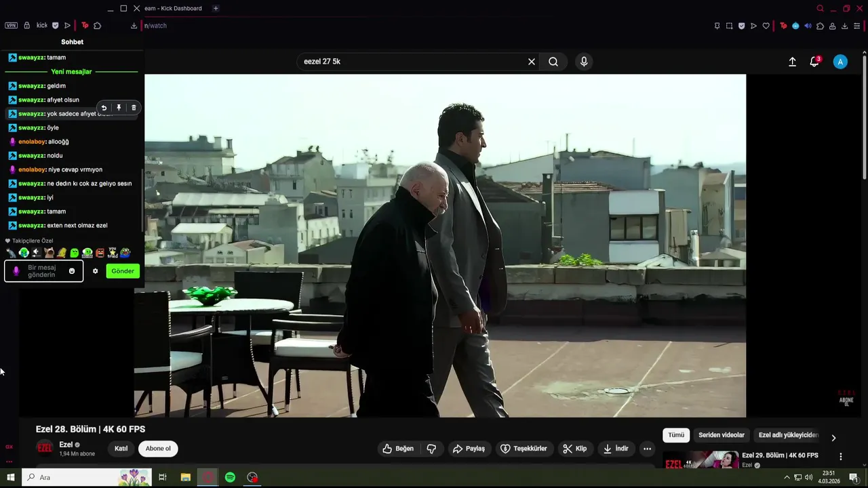This screenshot has width=868, height=488.
Task: Start voice search with the microphone
Action: pos(584,62)
